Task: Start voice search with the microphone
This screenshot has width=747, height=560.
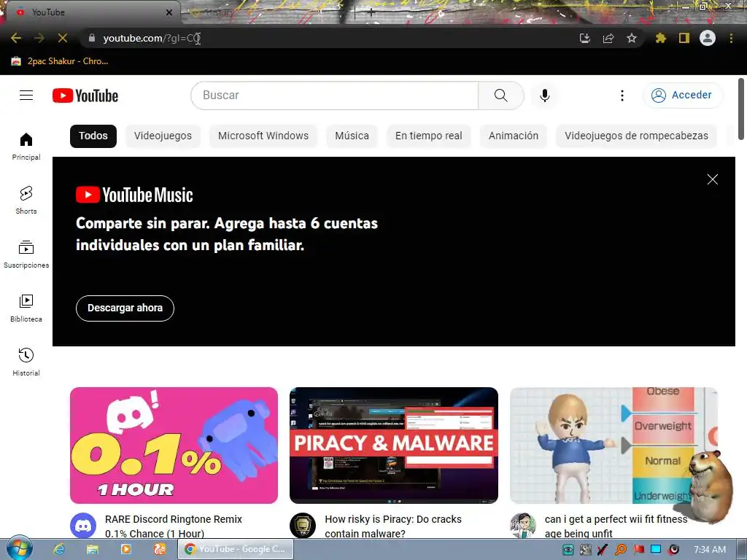Action: click(544, 96)
